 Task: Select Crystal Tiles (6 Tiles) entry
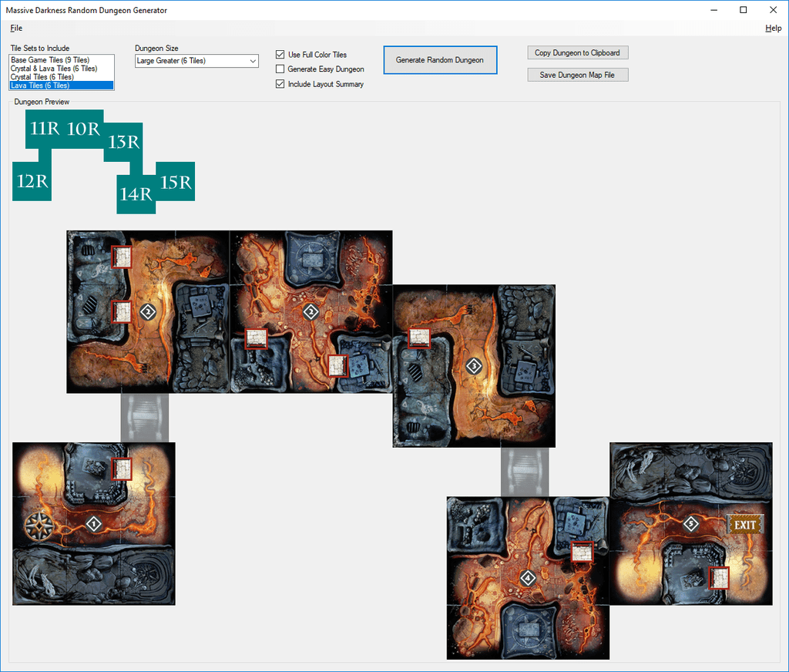coord(62,77)
